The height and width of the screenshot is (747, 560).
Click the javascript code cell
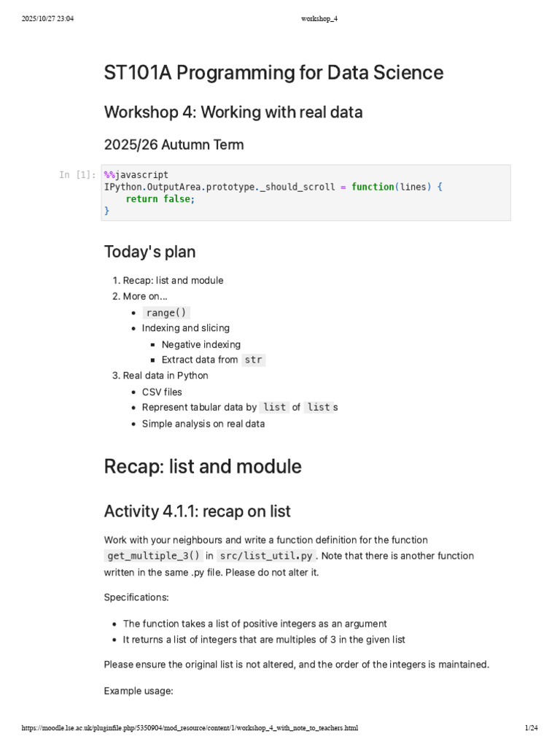pos(306,193)
